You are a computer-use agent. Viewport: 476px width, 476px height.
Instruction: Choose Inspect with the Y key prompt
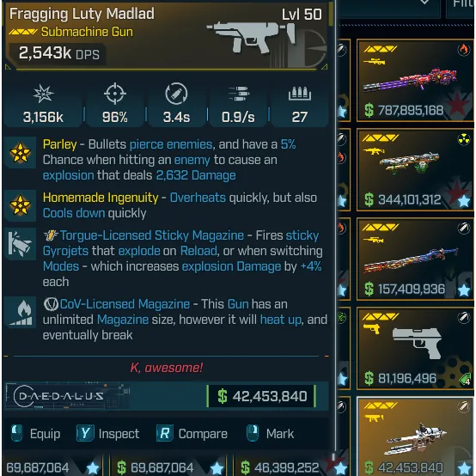tap(107, 434)
